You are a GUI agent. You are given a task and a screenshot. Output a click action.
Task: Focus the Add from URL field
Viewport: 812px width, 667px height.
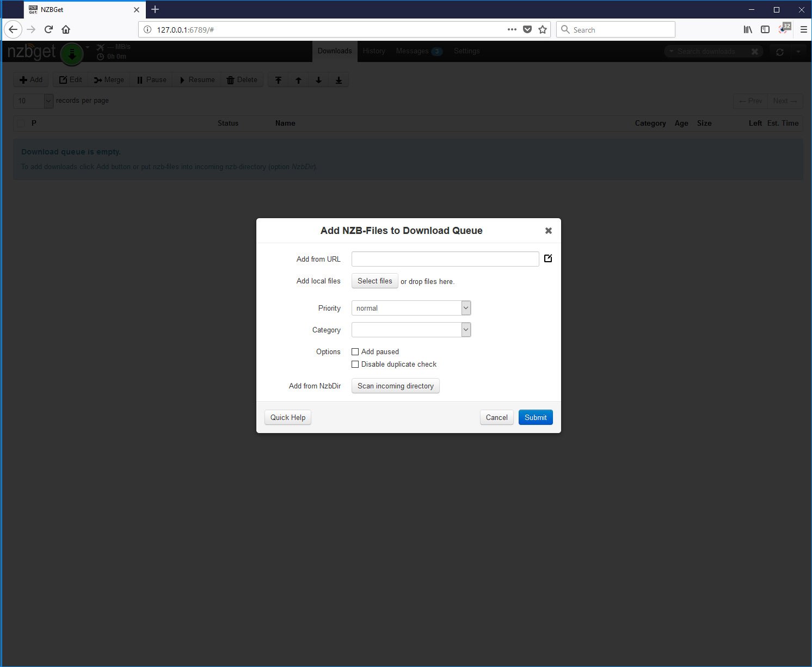(x=445, y=259)
